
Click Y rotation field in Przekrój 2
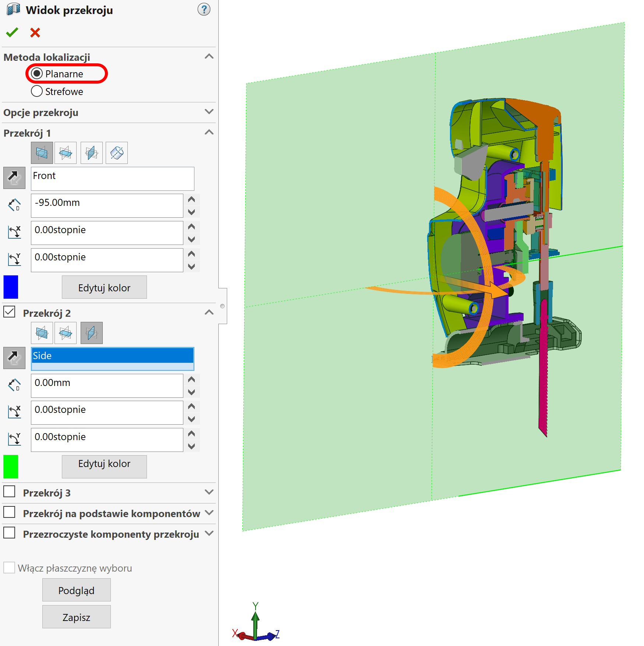107,440
